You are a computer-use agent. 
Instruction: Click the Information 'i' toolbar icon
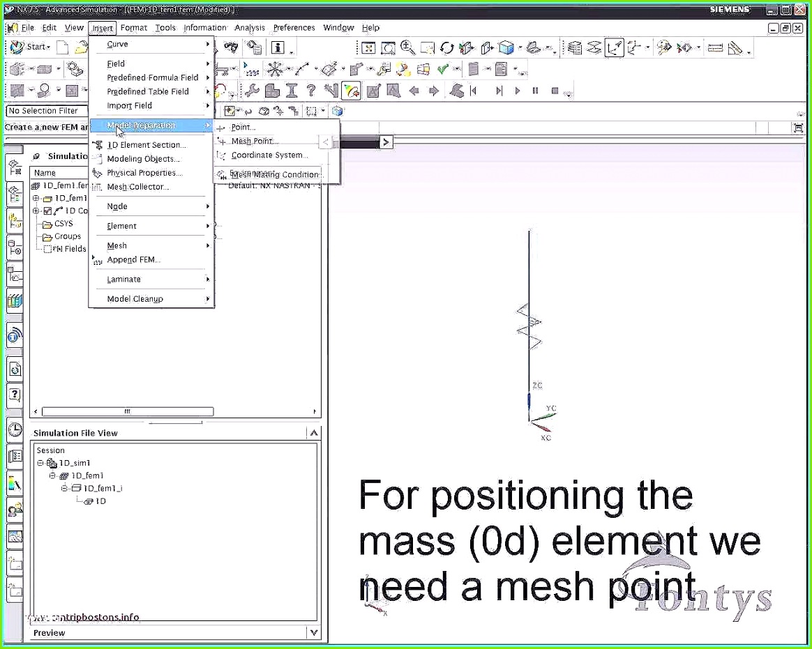[x=278, y=48]
